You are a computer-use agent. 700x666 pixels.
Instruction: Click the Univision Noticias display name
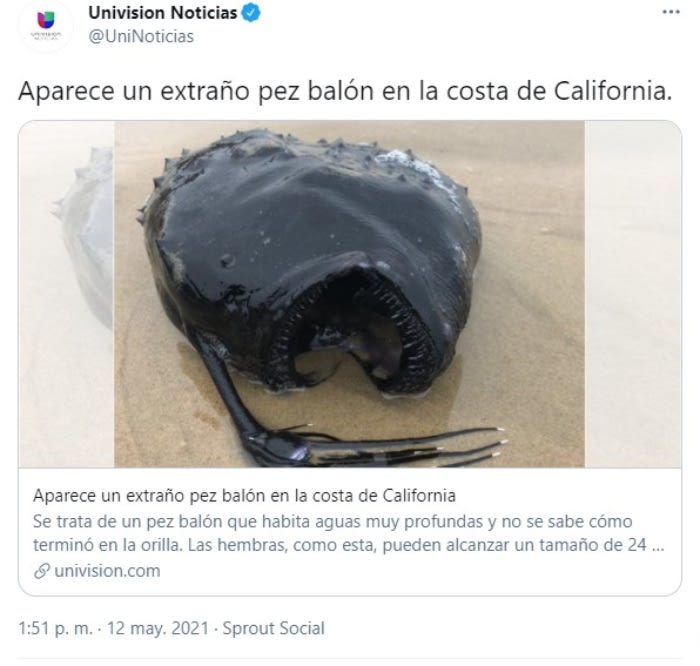tap(162, 13)
